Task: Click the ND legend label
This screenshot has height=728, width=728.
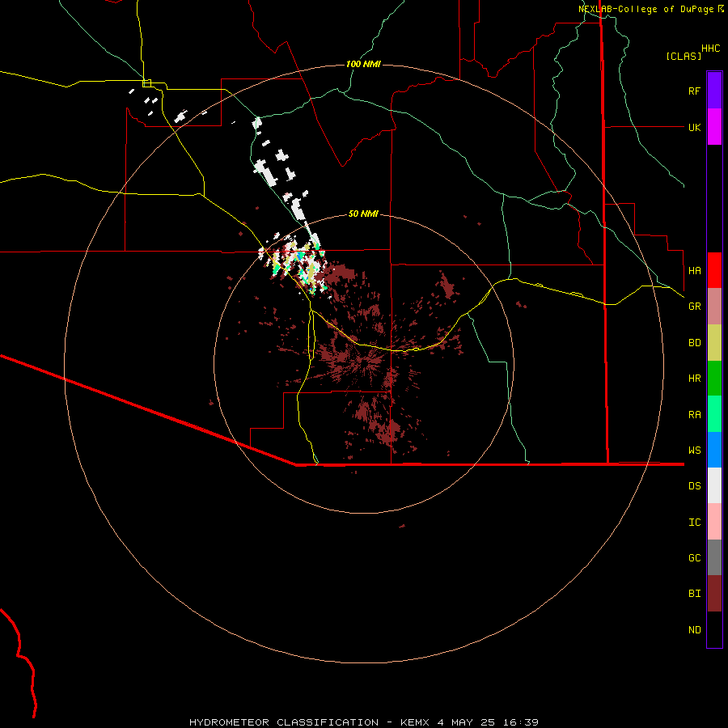Action: click(694, 630)
